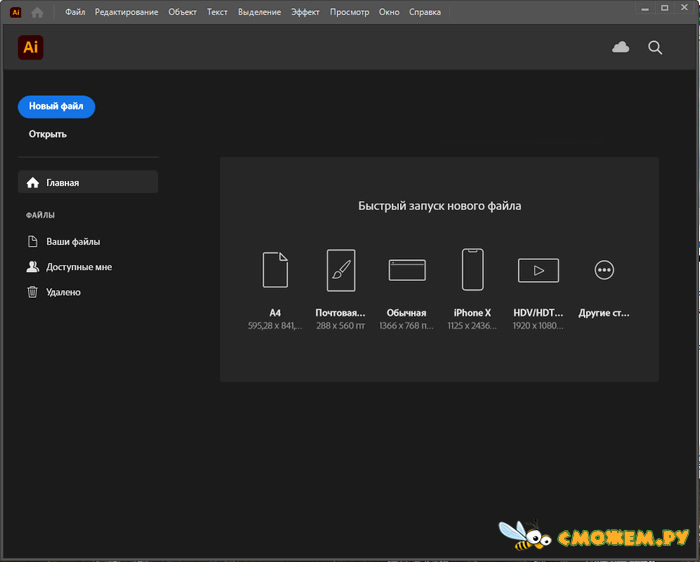
Task: Open the cloud sync status icon
Action: tap(620, 47)
